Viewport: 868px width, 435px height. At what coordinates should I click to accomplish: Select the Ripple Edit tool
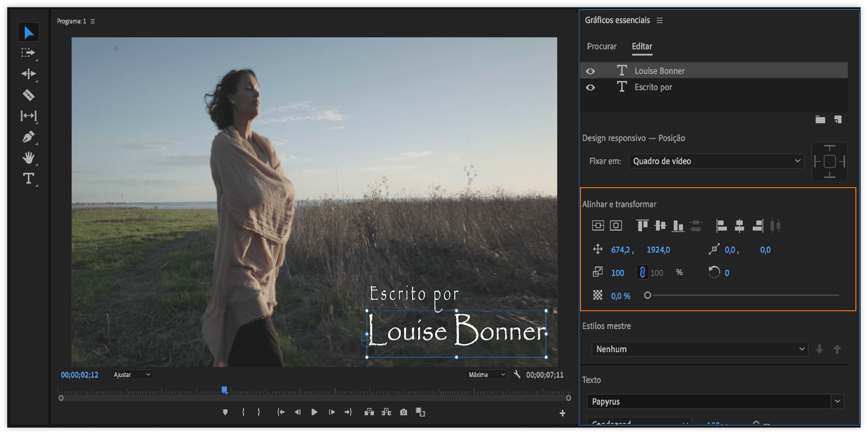click(x=28, y=74)
